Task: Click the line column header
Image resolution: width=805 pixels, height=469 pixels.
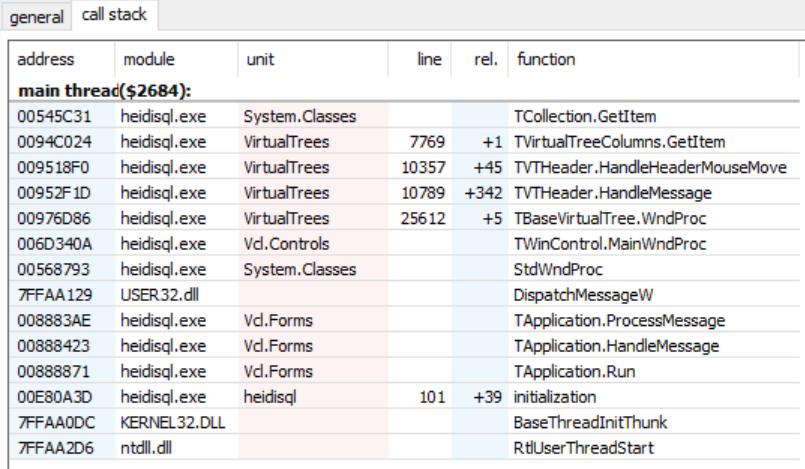Action: click(419, 60)
